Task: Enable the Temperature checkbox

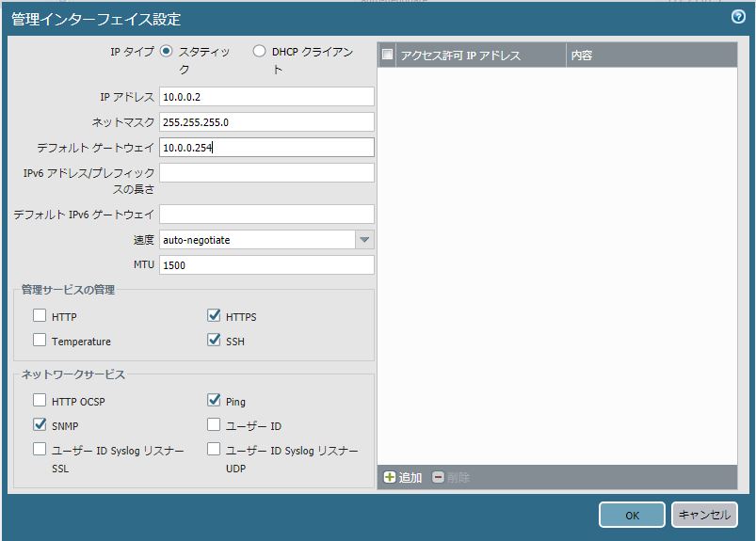Action: 40,341
